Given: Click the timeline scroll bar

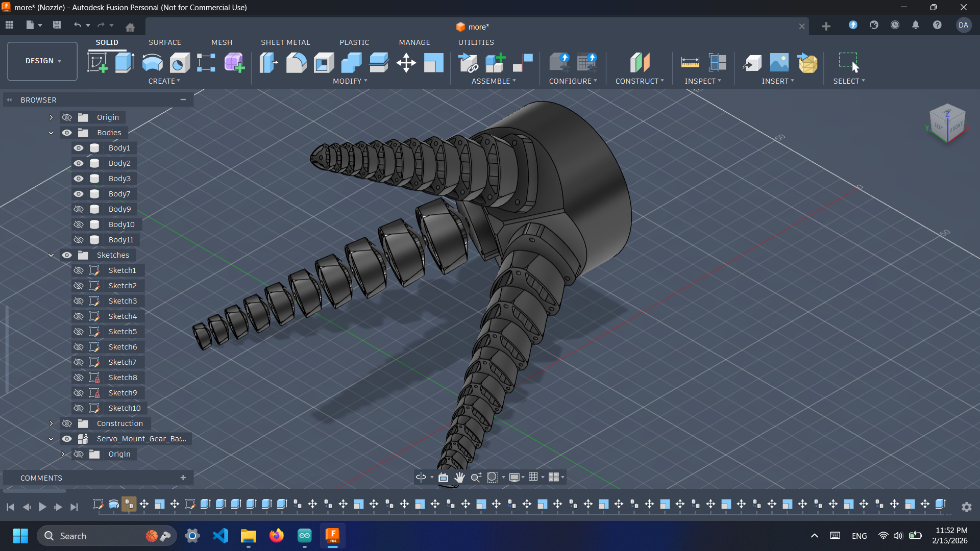Looking at the screenshot, I should tap(34, 491).
